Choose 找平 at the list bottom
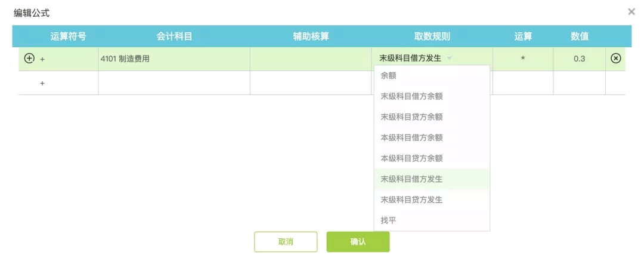This screenshot has height=258, width=644. pos(432,220)
